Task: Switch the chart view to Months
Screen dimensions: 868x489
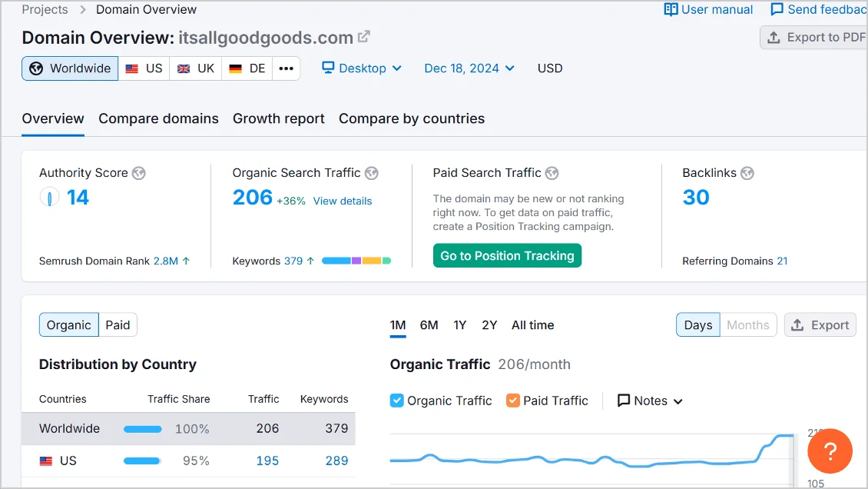Action: (x=747, y=324)
